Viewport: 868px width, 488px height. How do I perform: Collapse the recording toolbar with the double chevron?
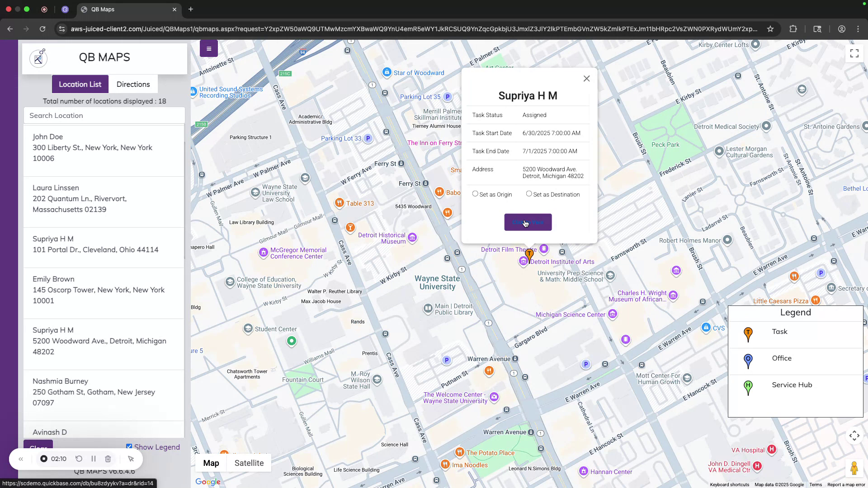pos(21,459)
